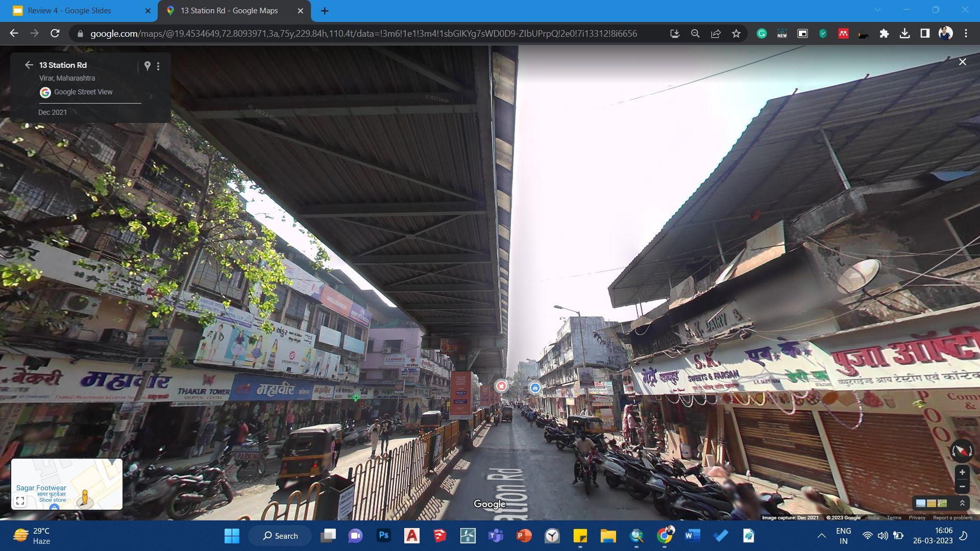Viewport: 980px width, 551px height.
Task: Click the Street View compass
Action: (961, 452)
